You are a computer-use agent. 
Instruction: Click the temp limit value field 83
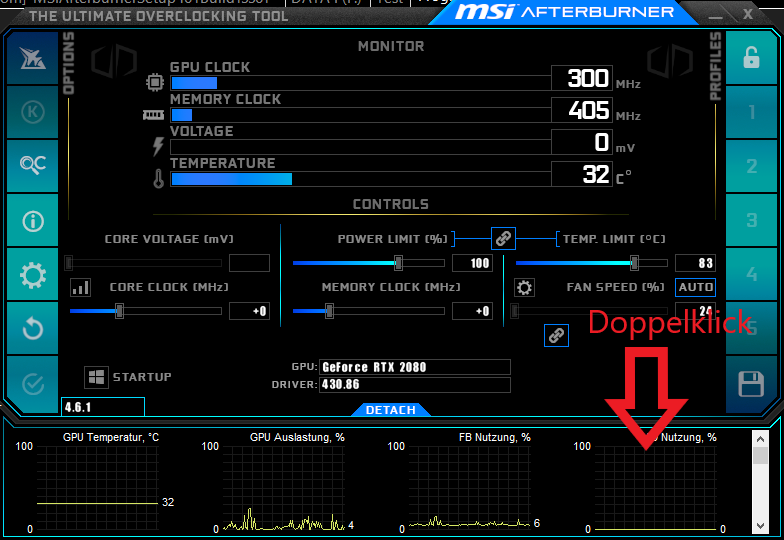(x=696, y=263)
